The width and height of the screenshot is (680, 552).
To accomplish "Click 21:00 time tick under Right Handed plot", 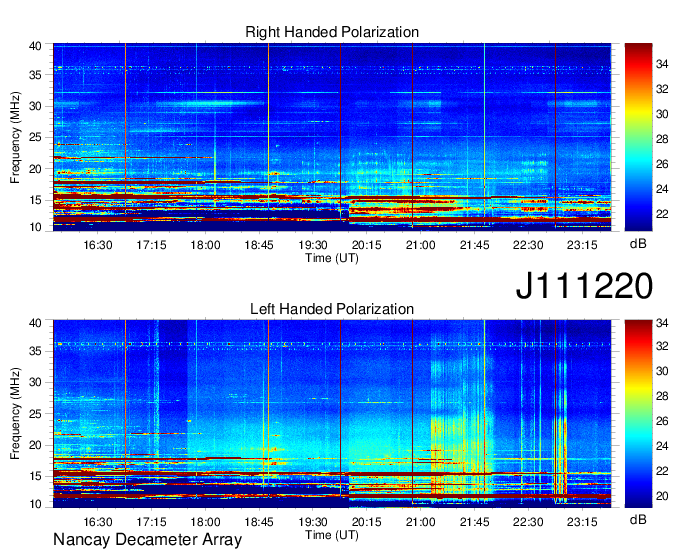I will click(420, 245).
